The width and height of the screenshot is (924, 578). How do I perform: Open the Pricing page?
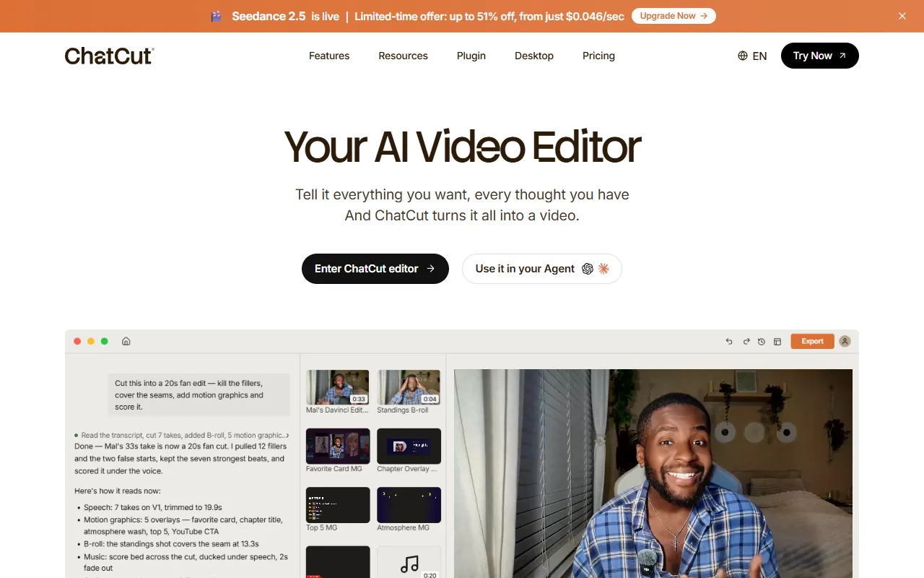[x=598, y=56]
